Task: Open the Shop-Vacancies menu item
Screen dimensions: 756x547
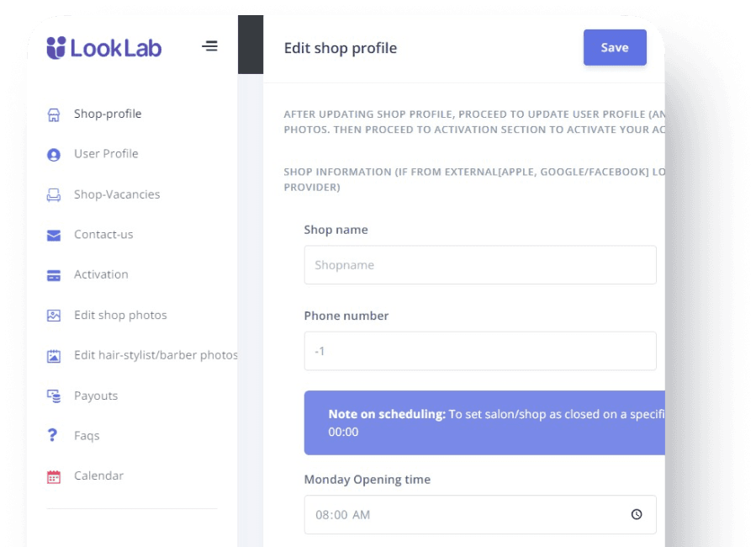Action: coord(117,194)
